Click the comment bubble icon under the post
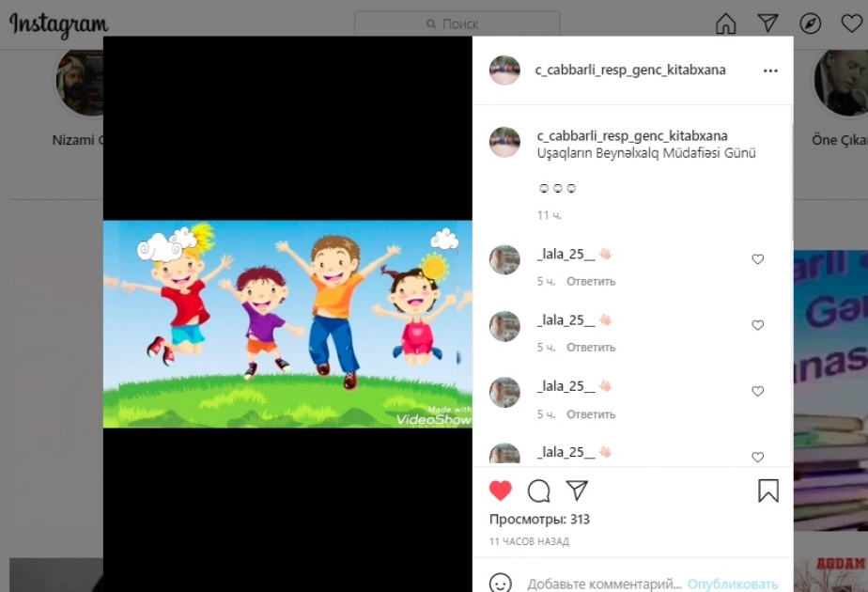 coord(538,491)
